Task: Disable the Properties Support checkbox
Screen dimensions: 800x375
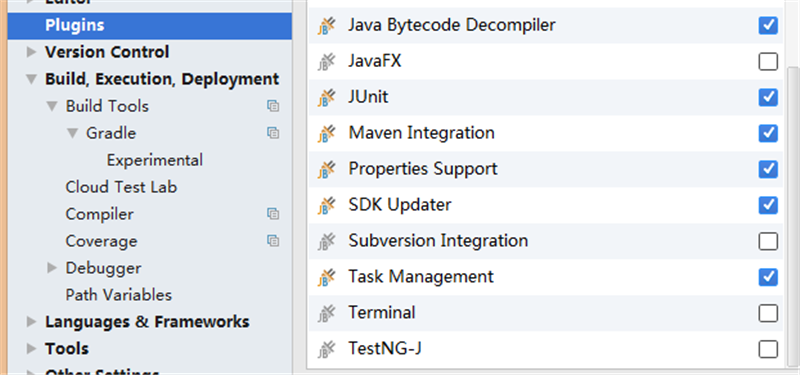Action: (x=768, y=169)
